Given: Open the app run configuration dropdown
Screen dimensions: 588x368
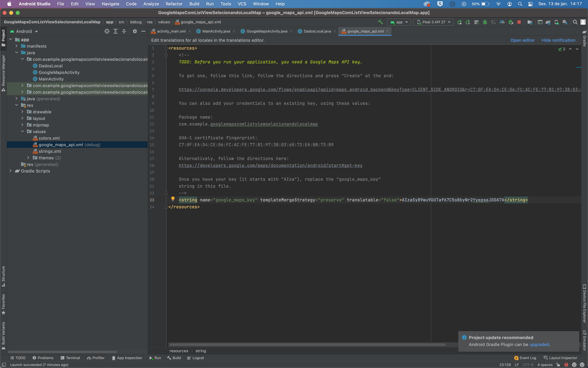Looking at the screenshot, I should [x=399, y=22].
